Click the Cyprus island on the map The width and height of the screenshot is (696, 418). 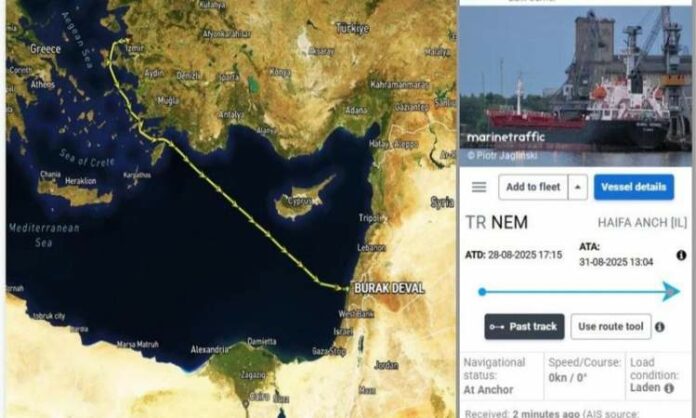304,199
